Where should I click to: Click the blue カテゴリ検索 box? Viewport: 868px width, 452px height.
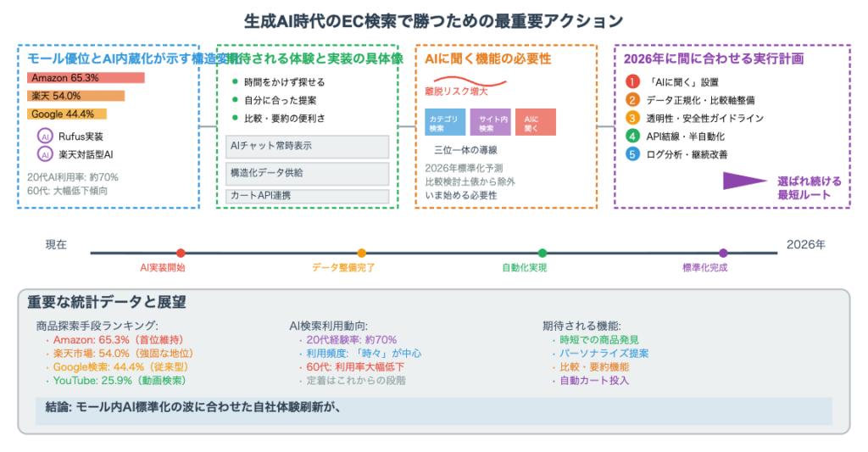pyautogui.click(x=445, y=122)
